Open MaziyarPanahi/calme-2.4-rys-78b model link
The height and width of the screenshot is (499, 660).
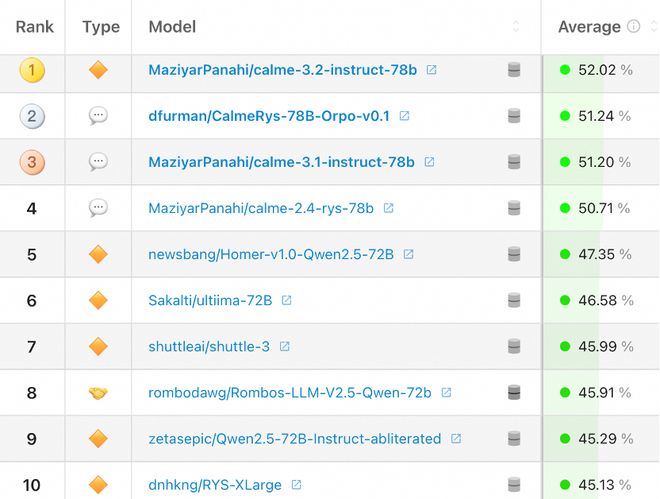pyautogui.click(x=260, y=208)
